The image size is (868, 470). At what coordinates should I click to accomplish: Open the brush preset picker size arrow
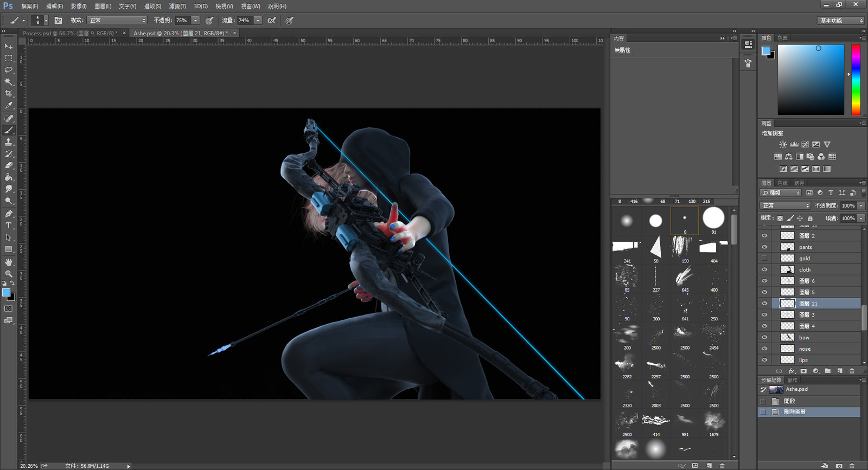click(x=46, y=20)
